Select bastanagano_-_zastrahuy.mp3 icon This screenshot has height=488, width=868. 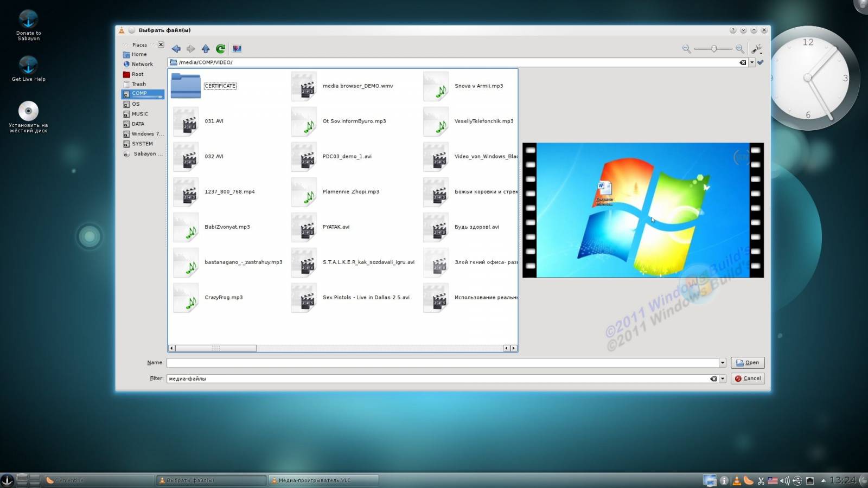click(186, 262)
